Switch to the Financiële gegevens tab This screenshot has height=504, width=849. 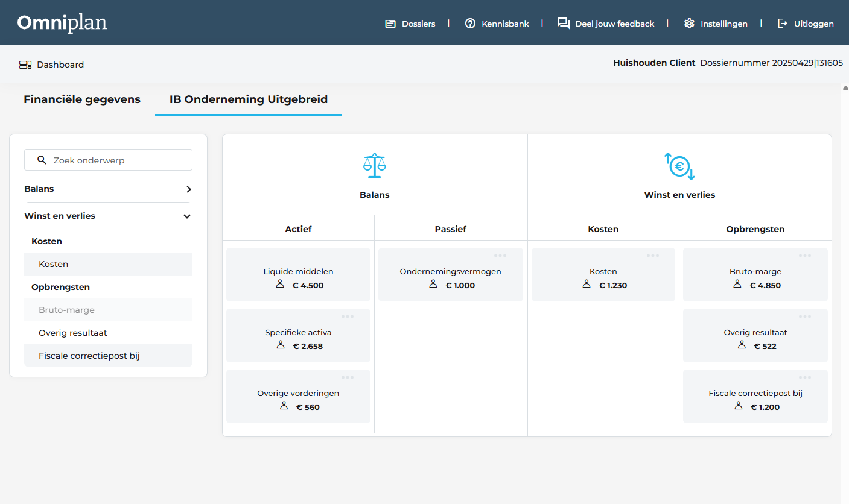pos(82,99)
